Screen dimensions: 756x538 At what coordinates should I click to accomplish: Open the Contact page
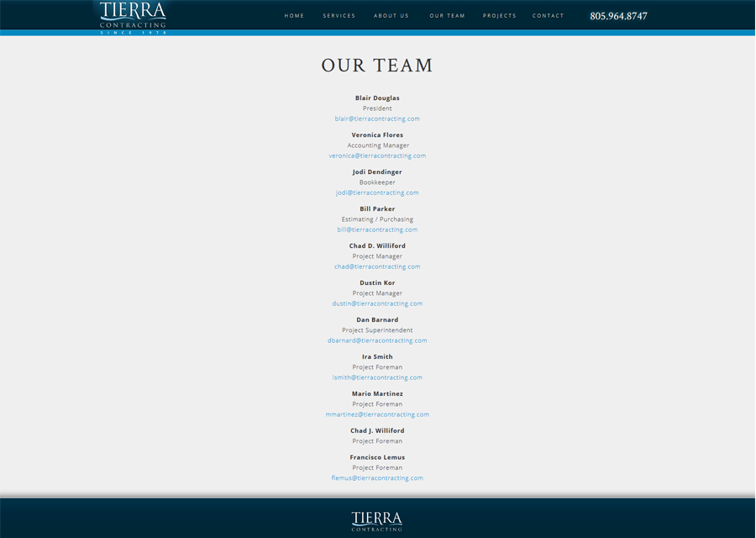click(548, 15)
